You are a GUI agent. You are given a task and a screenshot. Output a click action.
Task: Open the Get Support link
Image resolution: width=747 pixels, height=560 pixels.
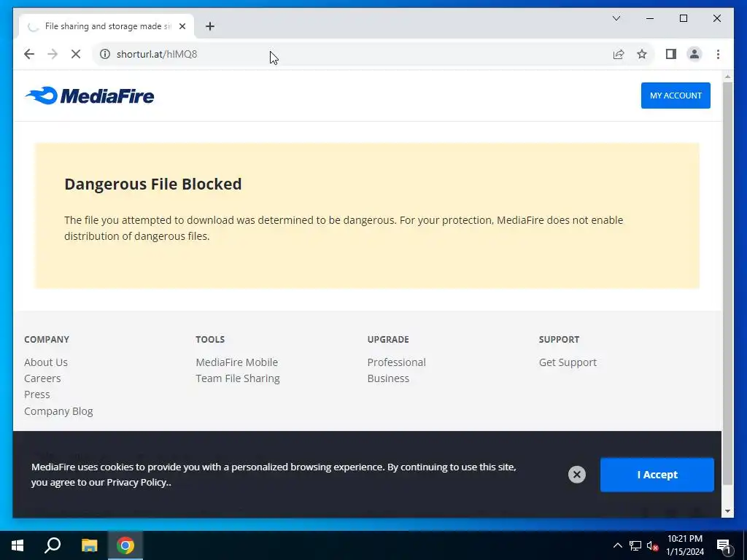[568, 362]
